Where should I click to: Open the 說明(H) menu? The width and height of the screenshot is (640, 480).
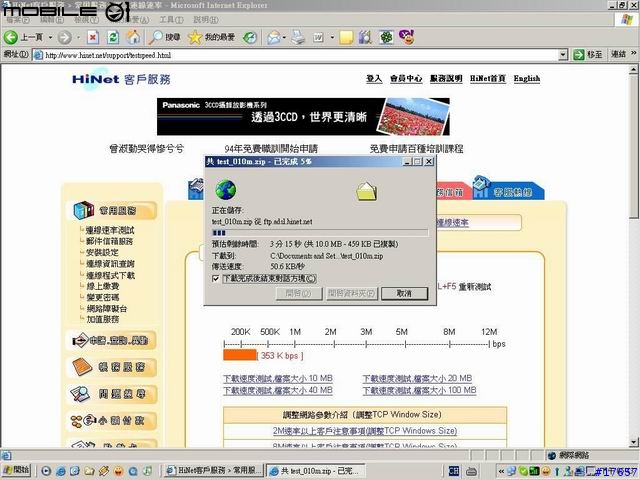[x=206, y=20]
